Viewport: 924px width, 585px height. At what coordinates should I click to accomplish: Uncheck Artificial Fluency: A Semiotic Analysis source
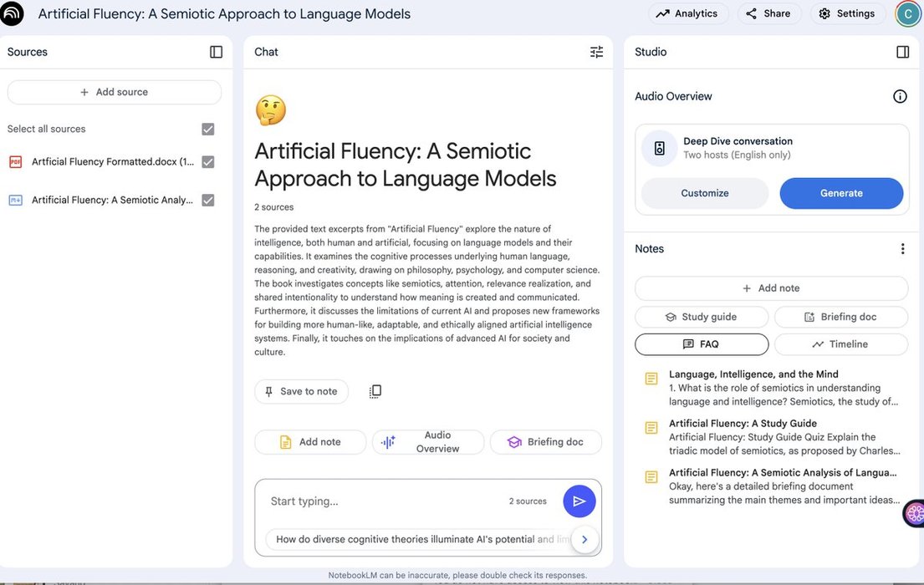click(x=208, y=201)
